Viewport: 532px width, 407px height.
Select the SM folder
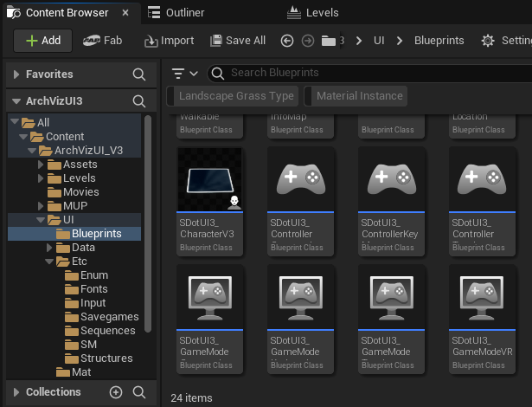coord(80,345)
